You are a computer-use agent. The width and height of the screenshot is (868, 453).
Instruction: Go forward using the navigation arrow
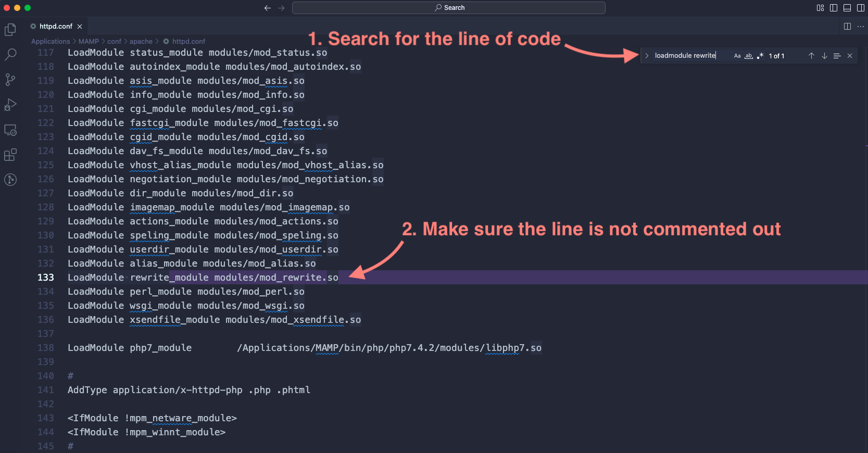click(x=281, y=8)
